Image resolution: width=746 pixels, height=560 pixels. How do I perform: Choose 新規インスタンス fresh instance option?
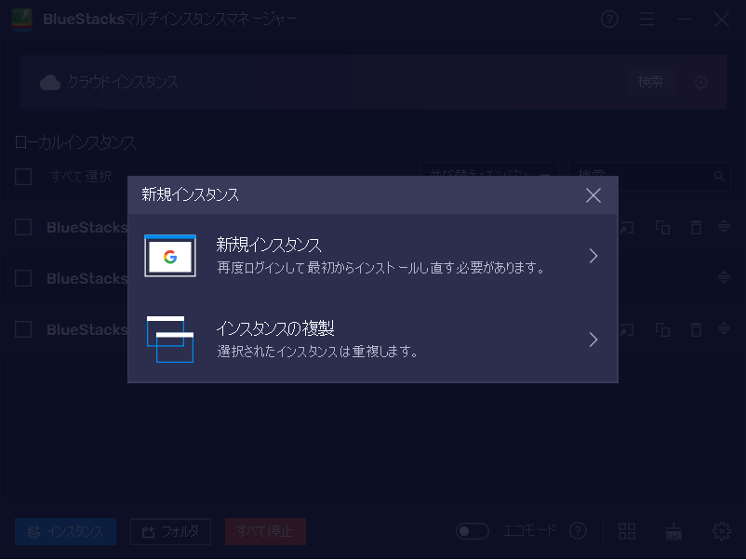[372, 256]
